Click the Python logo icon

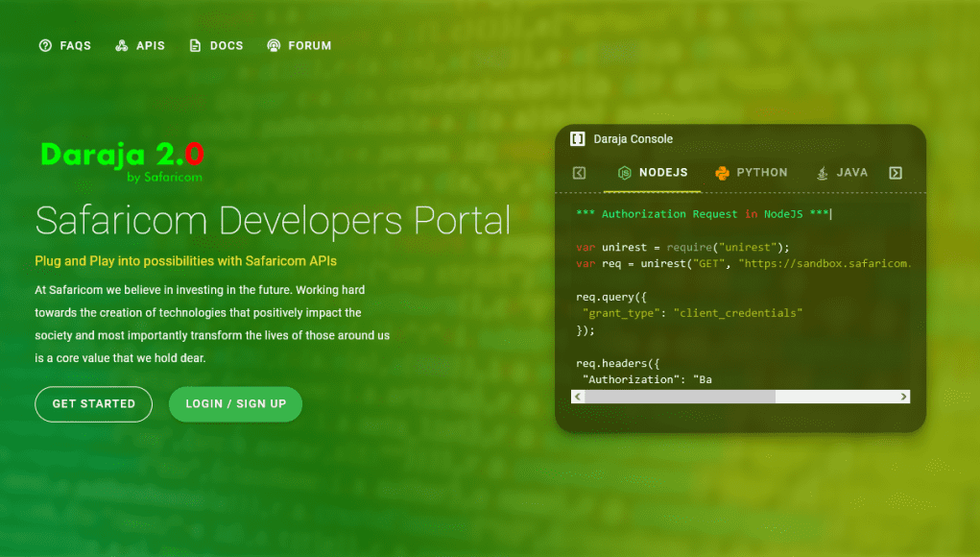(722, 173)
